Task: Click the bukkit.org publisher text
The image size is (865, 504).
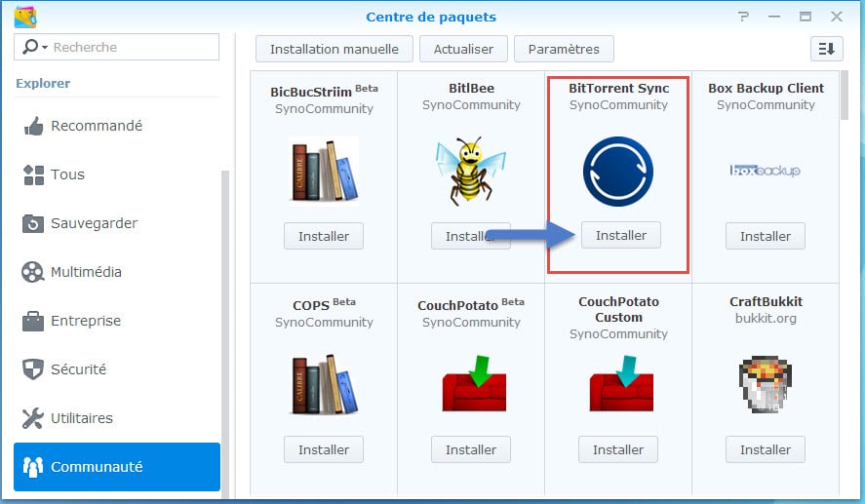Action: pos(766,318)
